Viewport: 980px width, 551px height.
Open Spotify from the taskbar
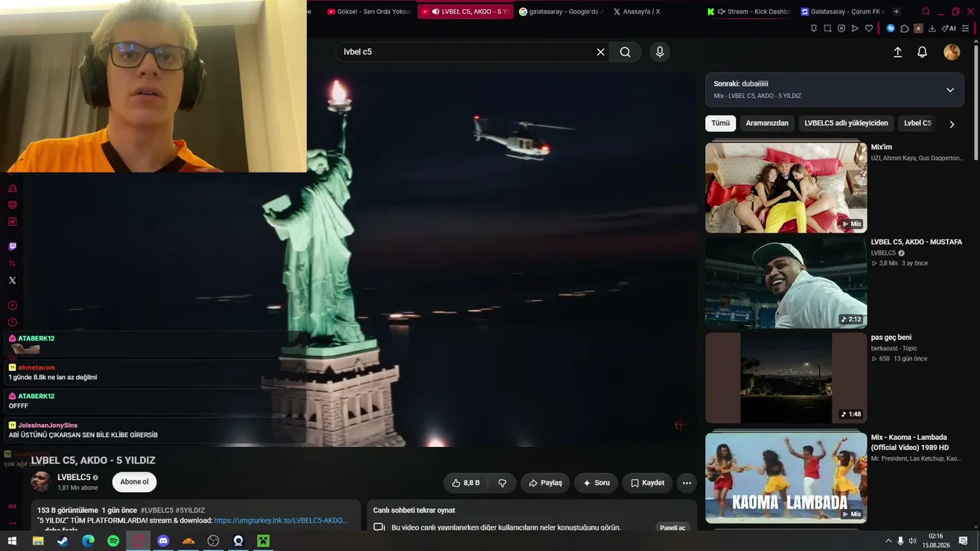[x=113, y=541]
